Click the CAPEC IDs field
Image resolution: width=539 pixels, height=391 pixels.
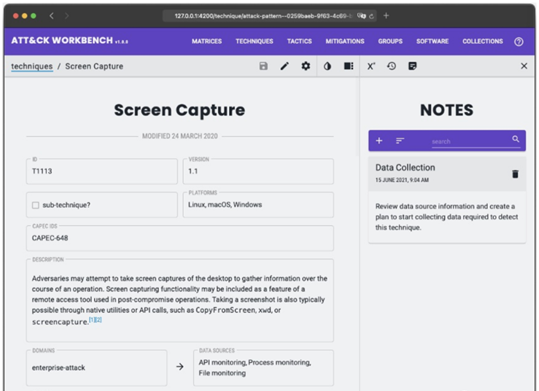(x=180, y=238)
